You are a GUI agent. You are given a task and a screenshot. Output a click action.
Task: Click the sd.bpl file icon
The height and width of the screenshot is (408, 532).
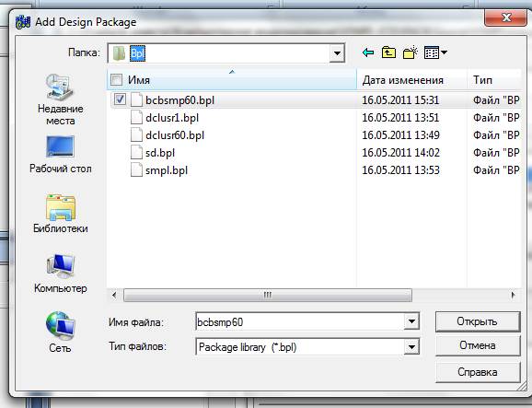136,152
